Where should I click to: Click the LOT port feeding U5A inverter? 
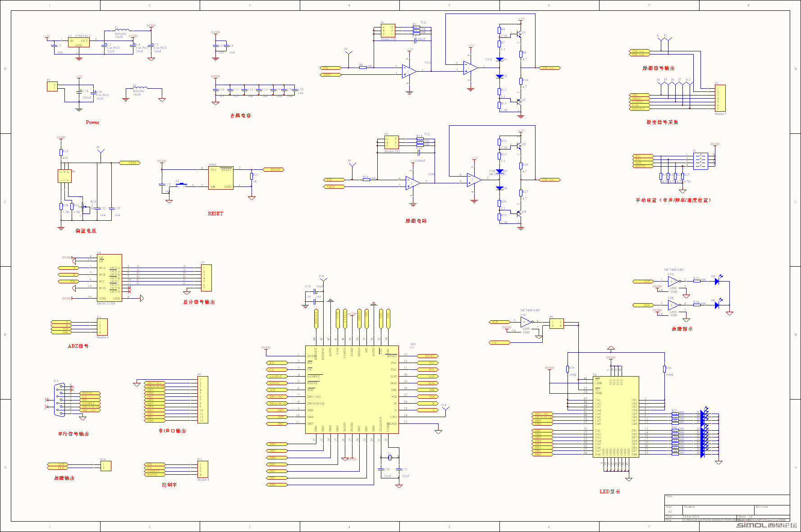coord(643,282)
